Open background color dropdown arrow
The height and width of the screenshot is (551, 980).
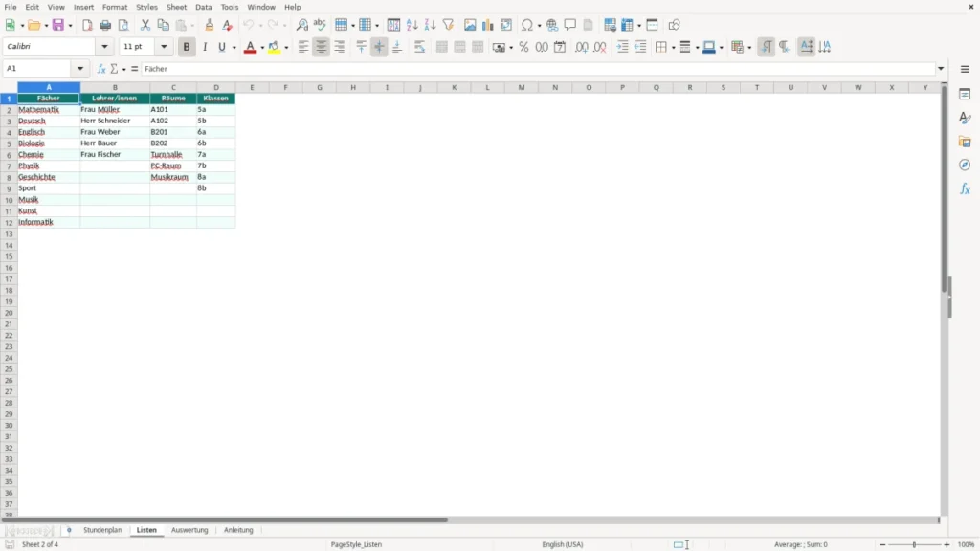coord(286,48)
